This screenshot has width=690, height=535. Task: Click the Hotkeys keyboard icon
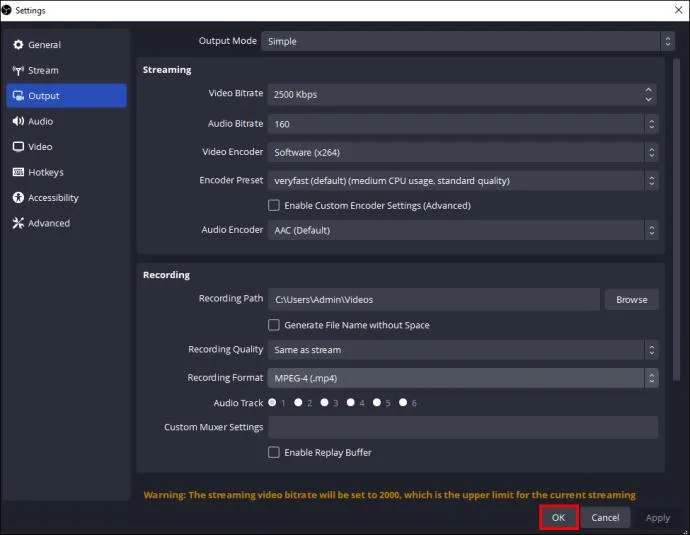(18, 172)
